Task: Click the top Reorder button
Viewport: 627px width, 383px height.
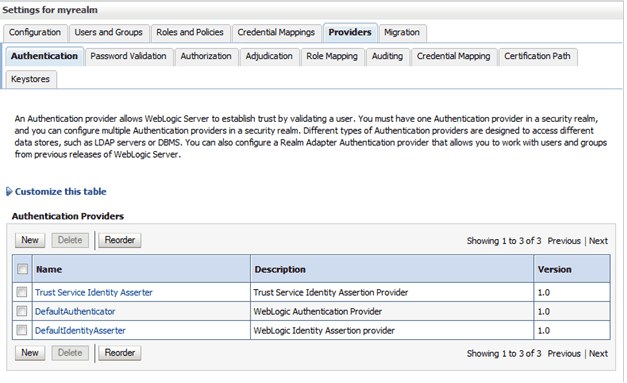Action: [x=120, y=240]
